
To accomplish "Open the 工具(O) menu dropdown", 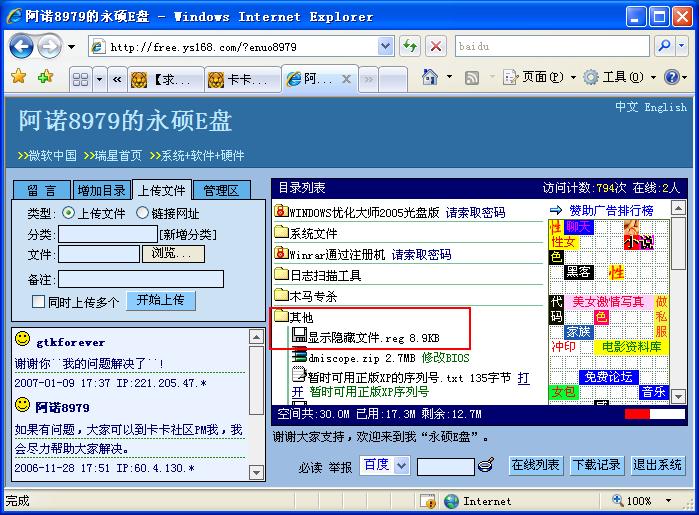I will 654,78.
